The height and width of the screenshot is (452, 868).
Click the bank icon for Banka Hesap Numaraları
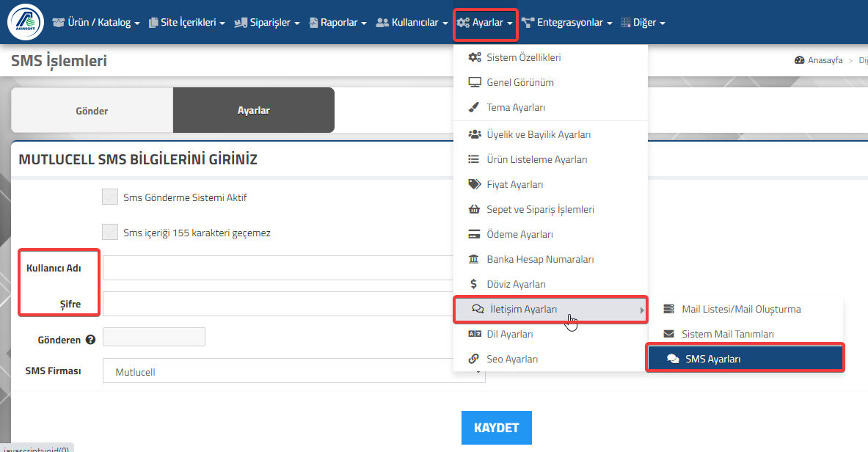tap(474, 259)
